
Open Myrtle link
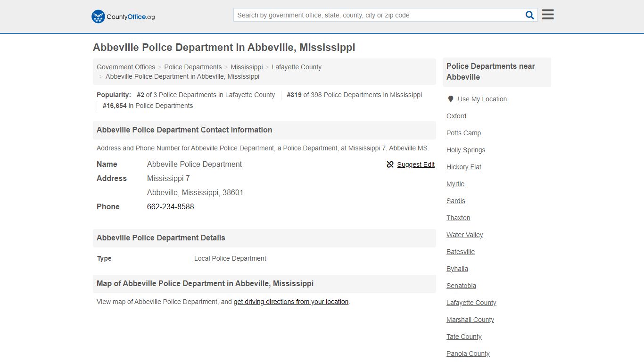[x=455, y=184]
